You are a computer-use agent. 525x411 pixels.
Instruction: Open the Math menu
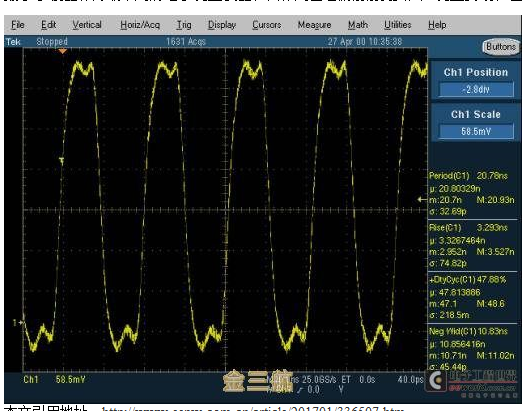tap(358, 25)
